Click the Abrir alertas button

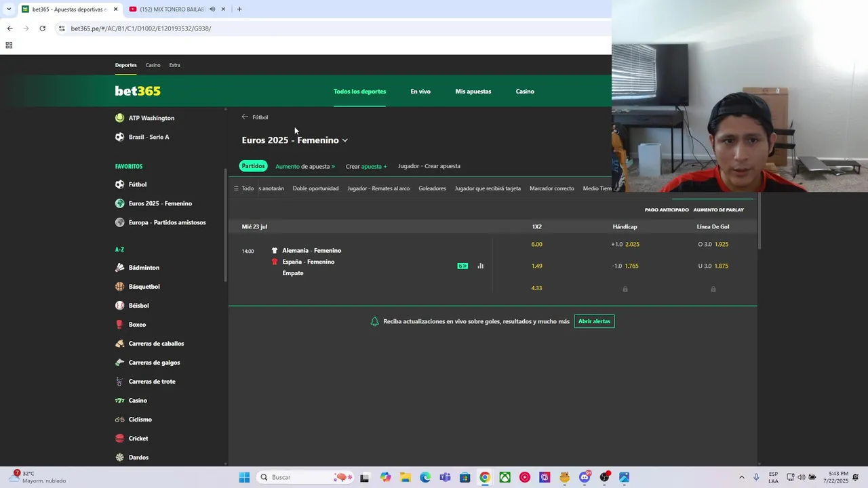(594, 321)
